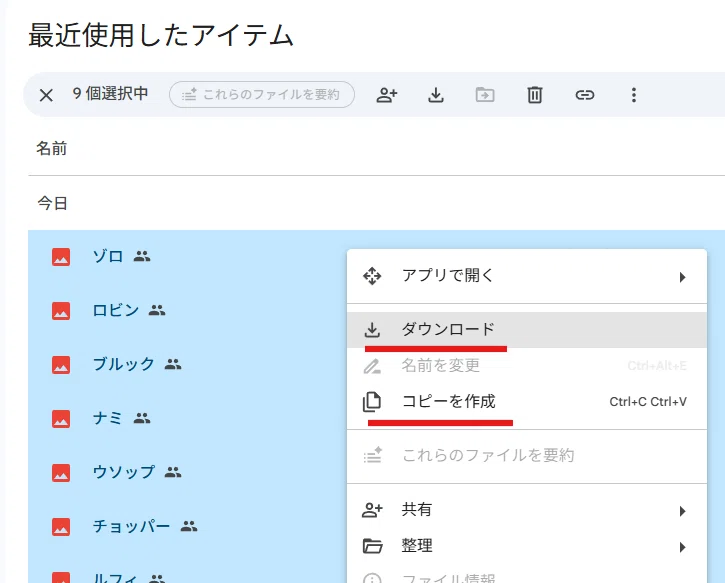Click the download icon in the context menu
Screen dimensions: 725x583
tap(372, 330)
